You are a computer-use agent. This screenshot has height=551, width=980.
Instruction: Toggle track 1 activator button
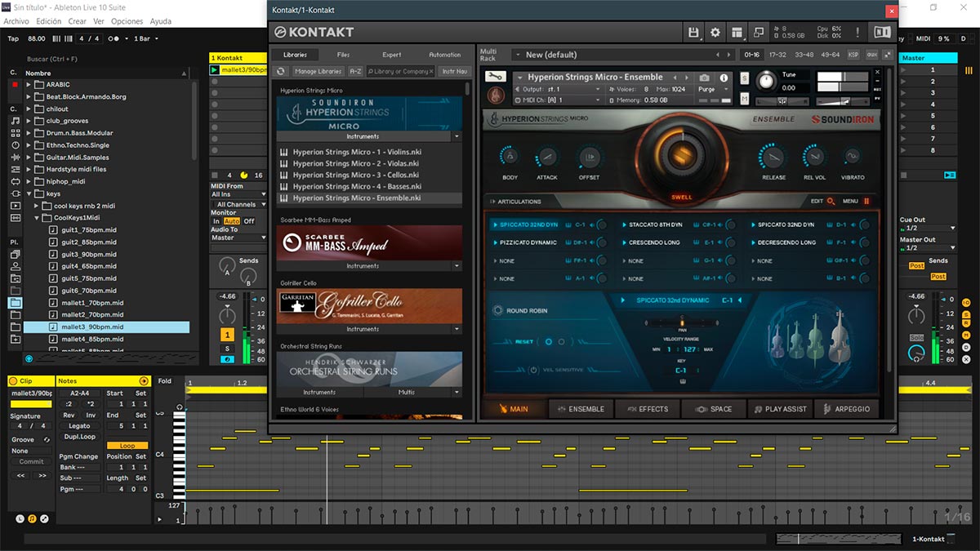pos(227,335)
